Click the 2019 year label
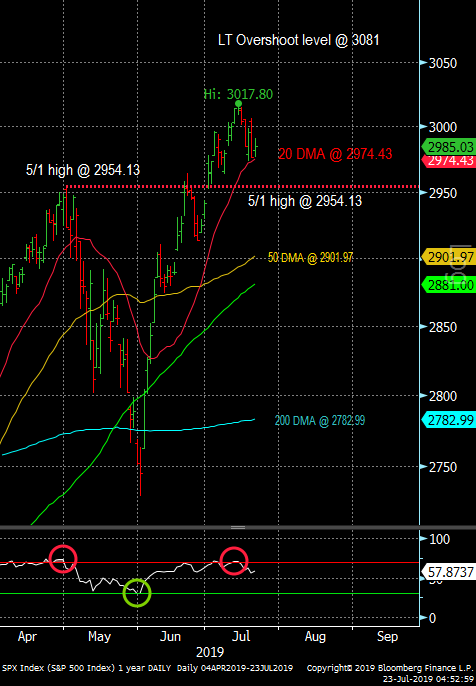This screenshot has width=476, height=686. click(x=210, y=652)
